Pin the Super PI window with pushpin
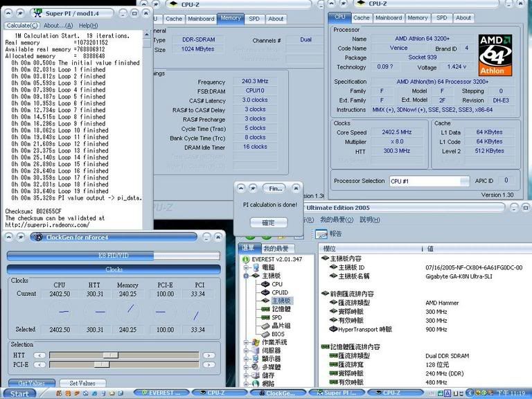 [21, 13]
